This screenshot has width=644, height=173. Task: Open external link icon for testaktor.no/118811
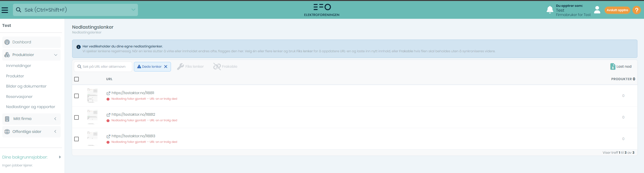point(108,93)
